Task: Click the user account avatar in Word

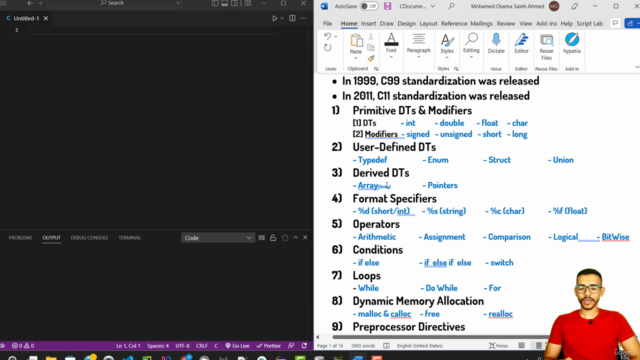Action: tap(554, 6)
